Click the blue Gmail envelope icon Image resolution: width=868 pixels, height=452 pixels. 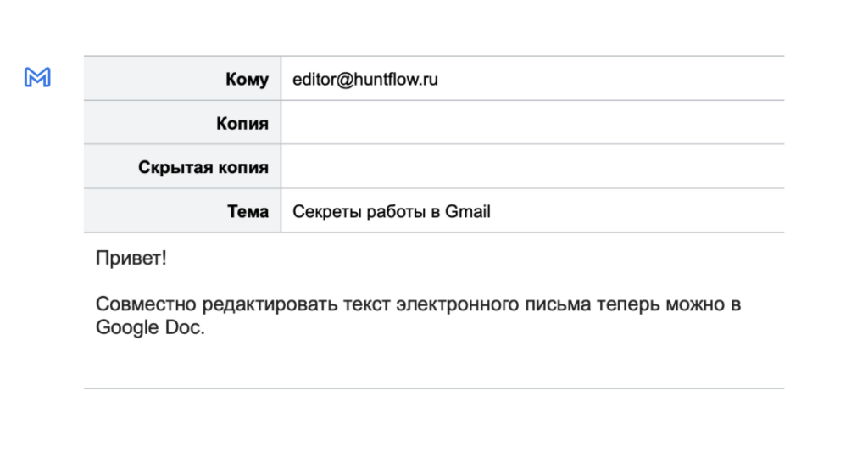pyautogui.click(x=37, y=77)
